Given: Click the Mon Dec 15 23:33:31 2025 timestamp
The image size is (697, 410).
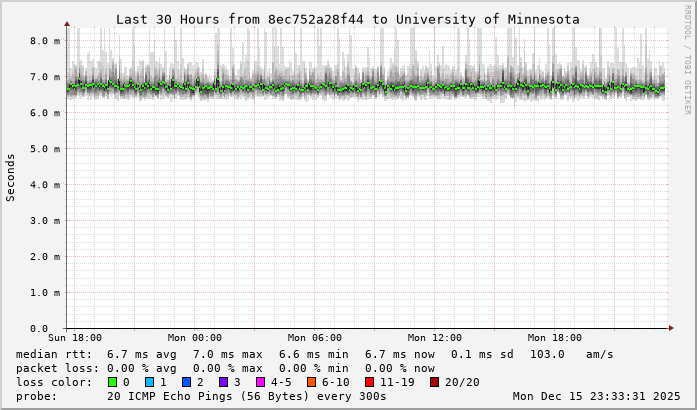Looking at the screenshot, I should (596, 396).
